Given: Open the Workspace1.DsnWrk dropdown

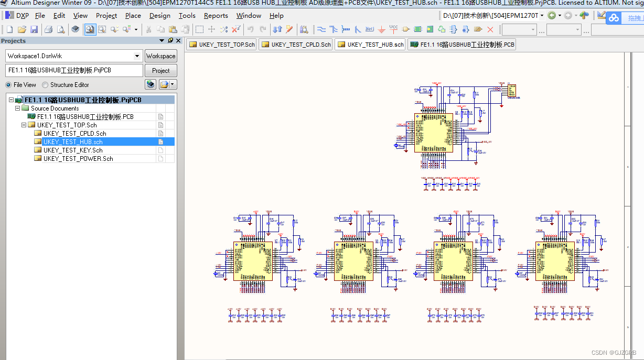Looking at the screenshot, I should pyautogui.click(x=137, y=56).
